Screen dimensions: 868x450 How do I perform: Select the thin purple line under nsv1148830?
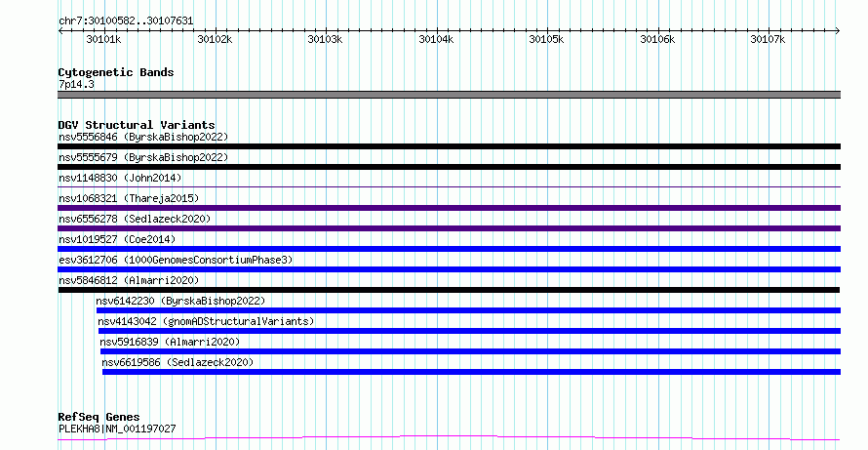click(449, 186)
